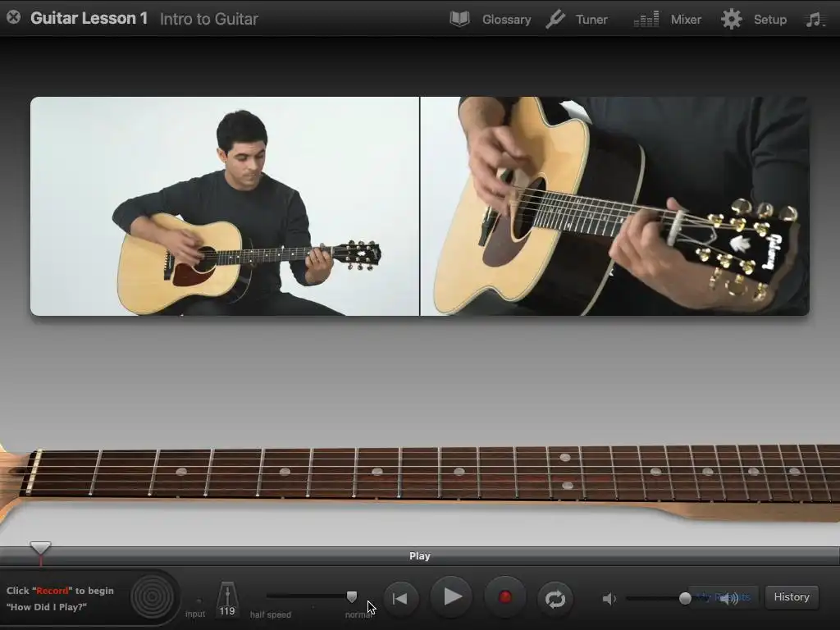Go to beginning button
Image resolution: width=840 pixels, height=630 pixels.
[x=400, y=598]
